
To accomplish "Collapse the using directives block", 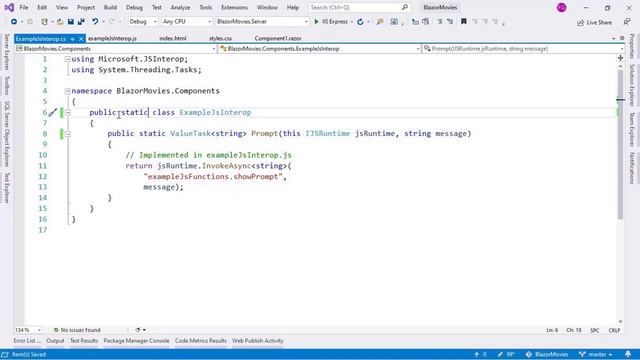I will click(x=68, y=59).
